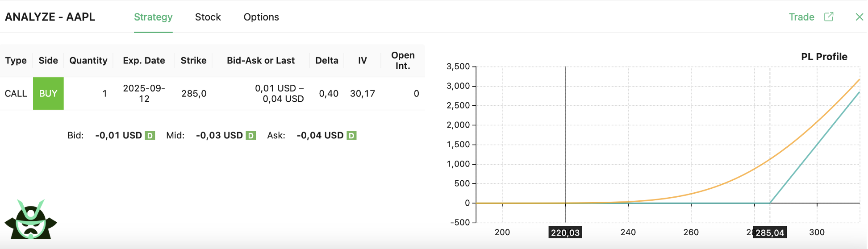Click the Bid-Ask or Last column header
The width and height of the screenshot is (868, 249).
click(261, 61)
